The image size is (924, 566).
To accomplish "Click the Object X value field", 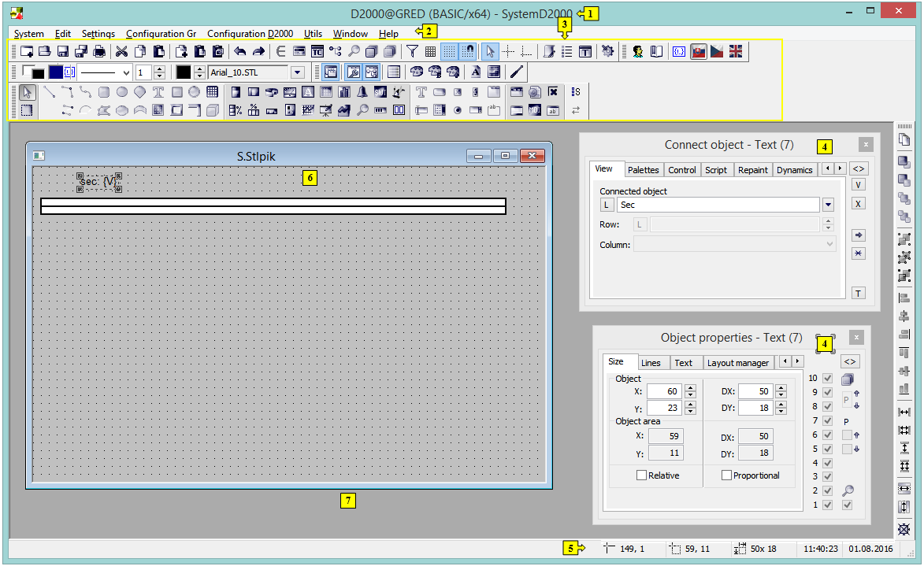I will tap(664, 391).
